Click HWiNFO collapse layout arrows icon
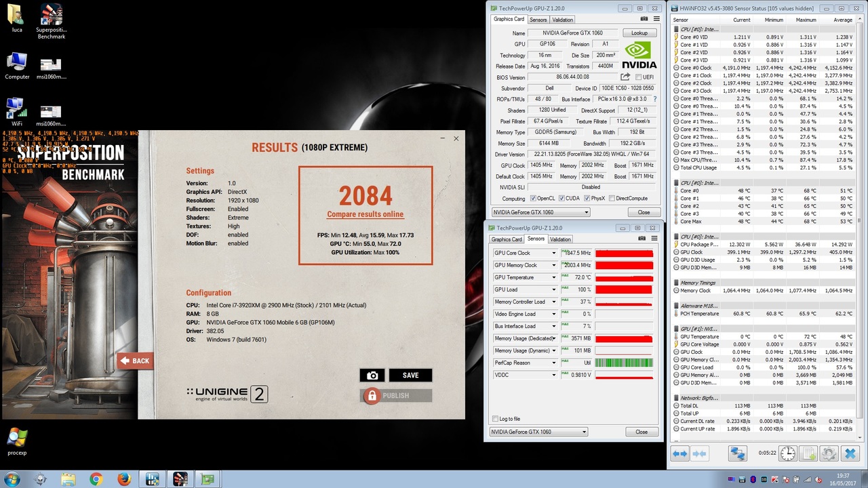 coord(699,453)
